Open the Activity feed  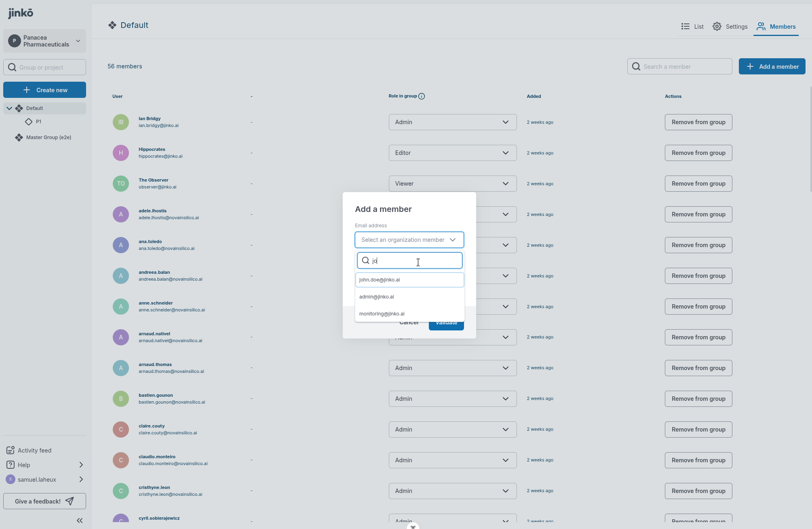(34, 450)
